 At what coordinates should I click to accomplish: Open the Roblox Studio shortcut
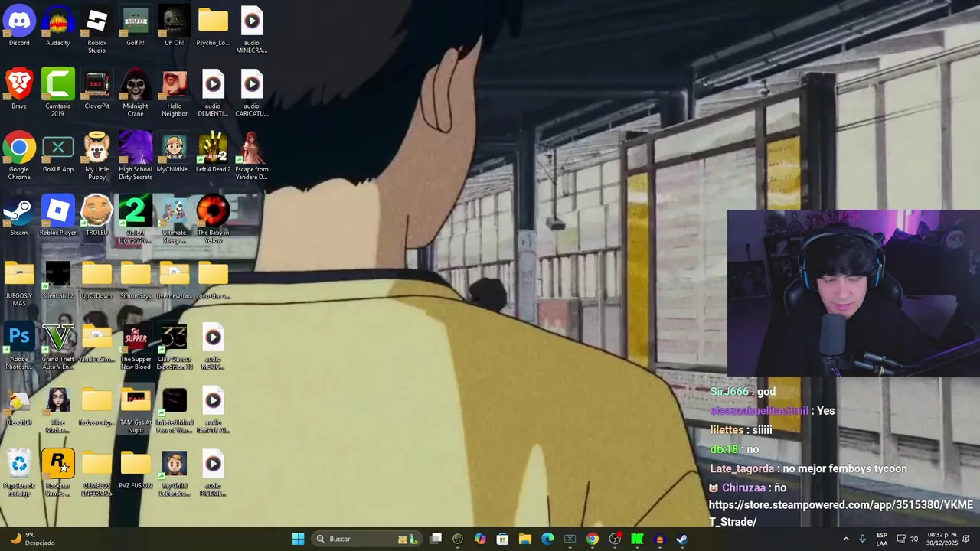pos(96,30)
